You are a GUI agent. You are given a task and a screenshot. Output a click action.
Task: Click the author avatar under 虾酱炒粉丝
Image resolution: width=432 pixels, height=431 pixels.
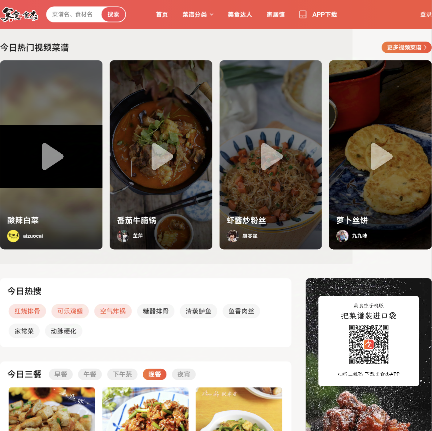click(233, 236)
